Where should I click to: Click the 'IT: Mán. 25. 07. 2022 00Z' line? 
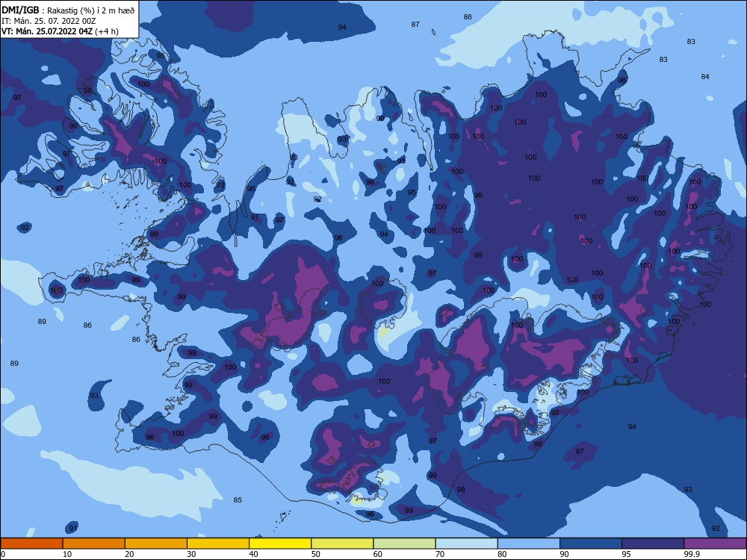point(49,21)
